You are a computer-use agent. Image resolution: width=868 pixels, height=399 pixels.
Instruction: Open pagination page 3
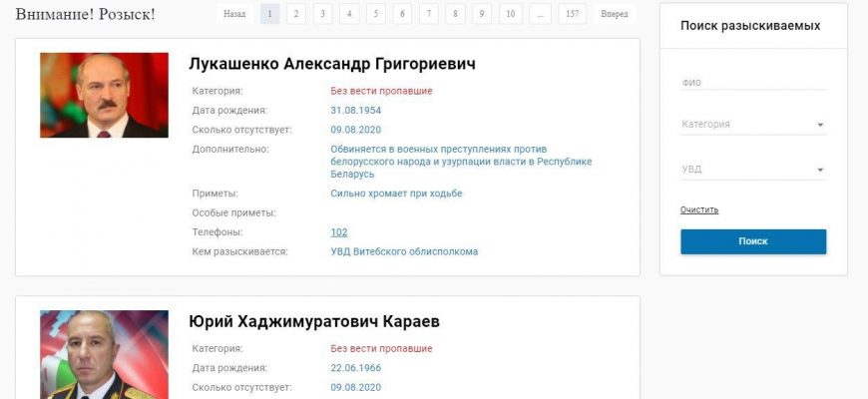pos(322,14)
